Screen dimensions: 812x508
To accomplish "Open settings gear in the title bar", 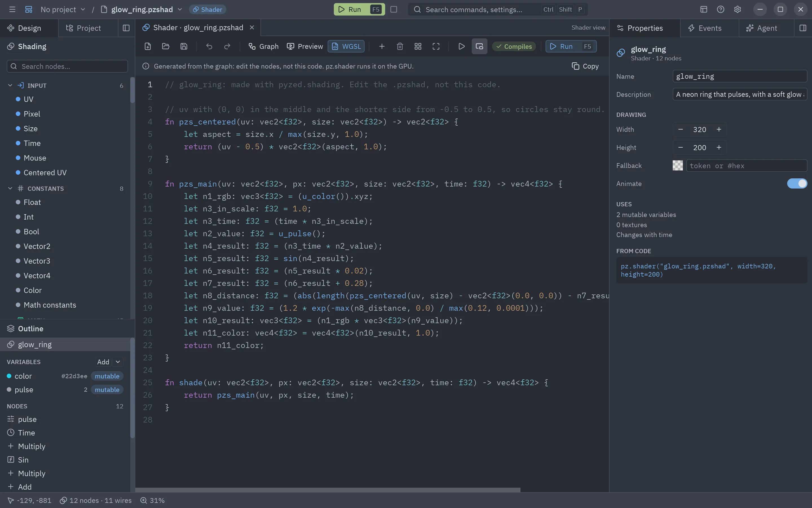I will [737, 9].
